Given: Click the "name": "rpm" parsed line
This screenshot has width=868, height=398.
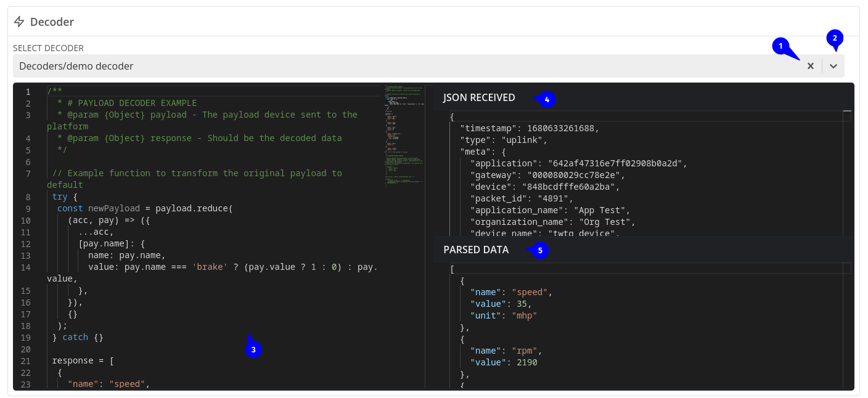Looking at the screenshot, I should [x=506, y=351].
